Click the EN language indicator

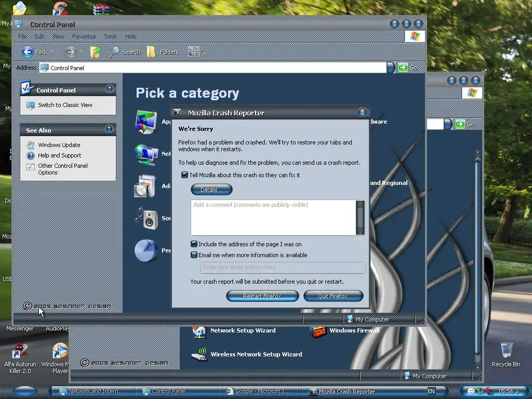tap(431, 391)
